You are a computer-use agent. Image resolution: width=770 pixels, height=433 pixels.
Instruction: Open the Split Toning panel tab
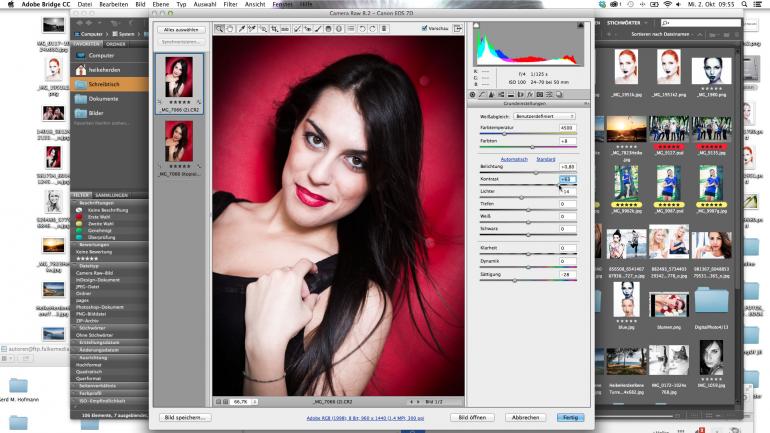tap(511, 94)
